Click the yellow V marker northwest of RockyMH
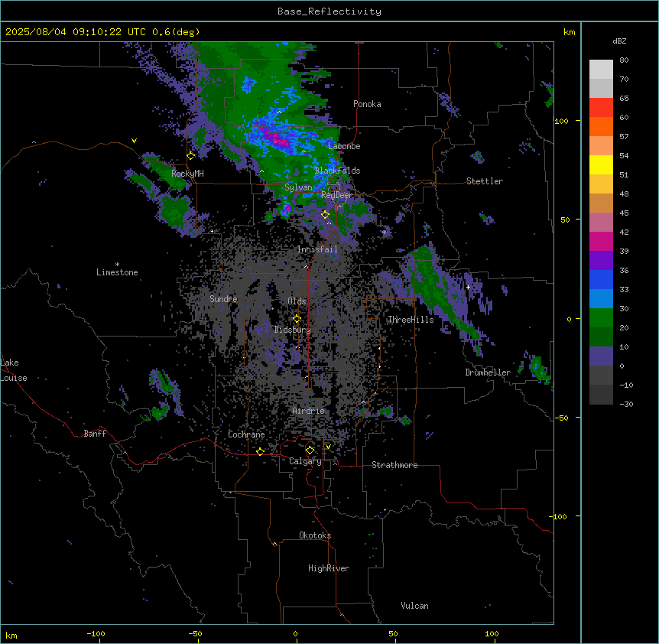The width and height of the screenshot is (659, 644). pos(134,141)
